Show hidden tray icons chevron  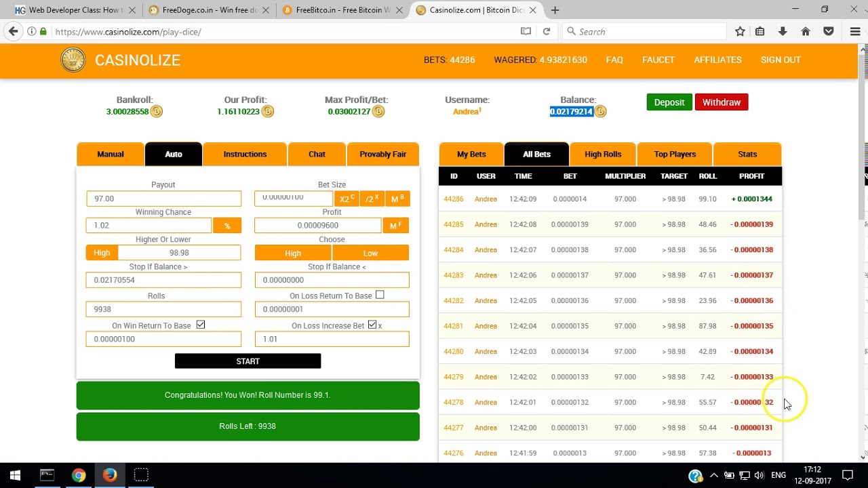[713, 475]
